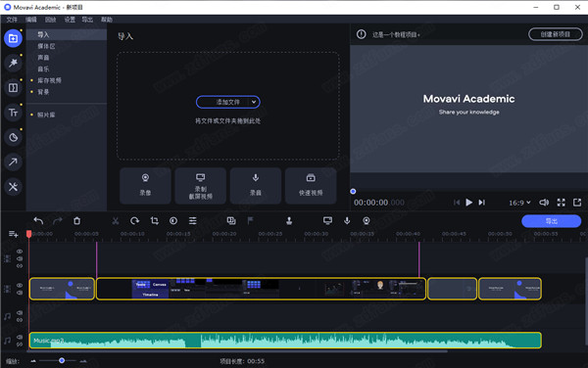Play the preview video

point(468,203)
